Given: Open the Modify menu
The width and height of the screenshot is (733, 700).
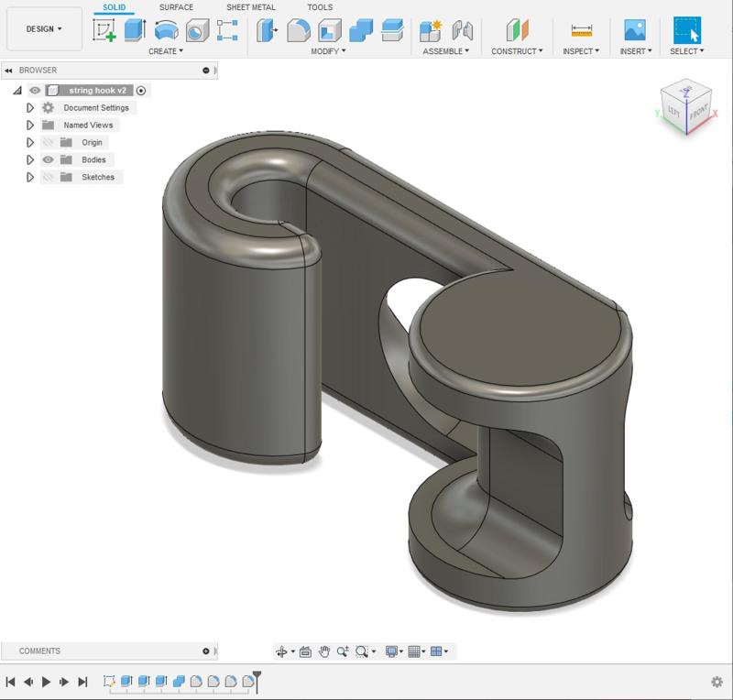Looking at the screenshot, I should tap(328, 51).
